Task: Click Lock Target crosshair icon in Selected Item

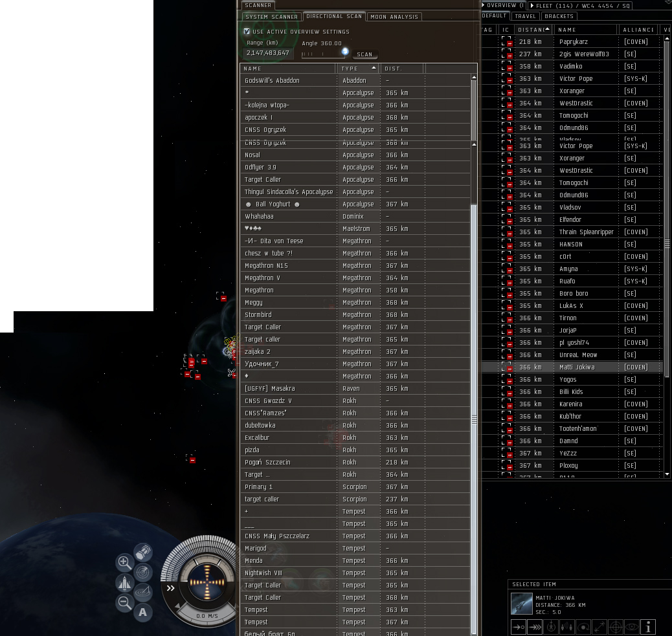Action: (x=616, y=627)
